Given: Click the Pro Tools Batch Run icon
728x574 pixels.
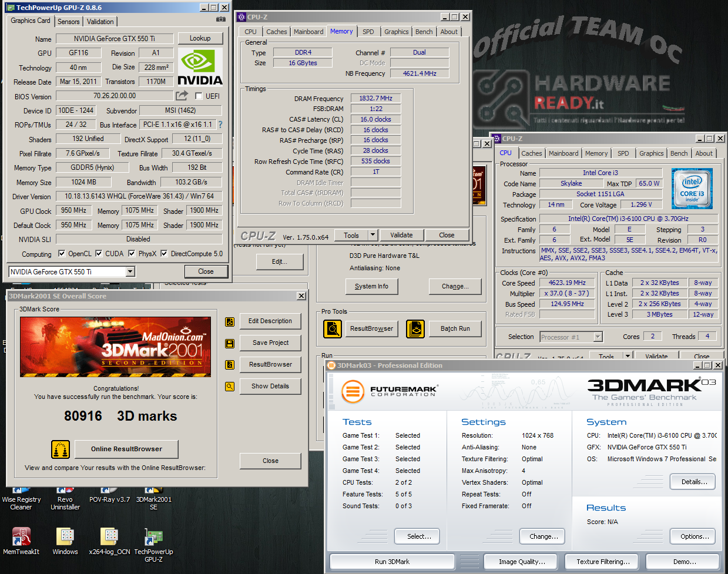Looking at the screenshot, I should click(415, 329).
